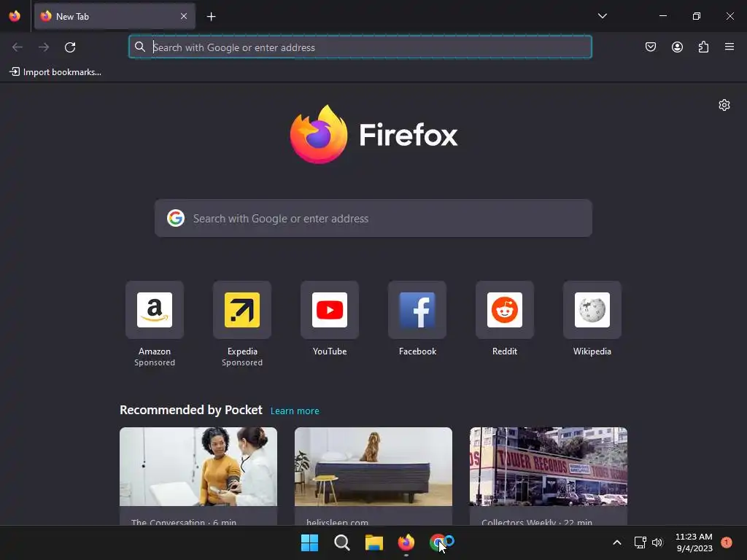Go forward with the forward arrow
The height and width of the screenshot is (560, 747).
44,47
